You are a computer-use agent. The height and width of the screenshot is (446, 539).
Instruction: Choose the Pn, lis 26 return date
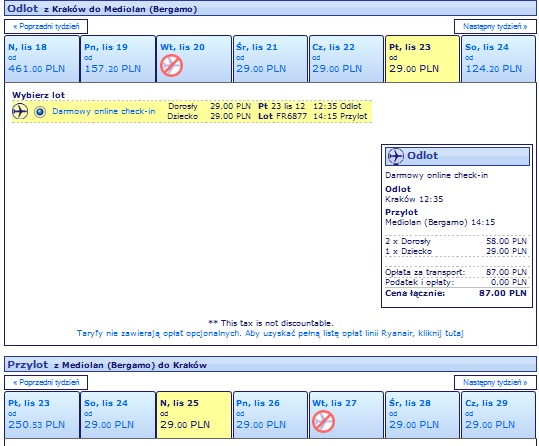coord(270,415)
